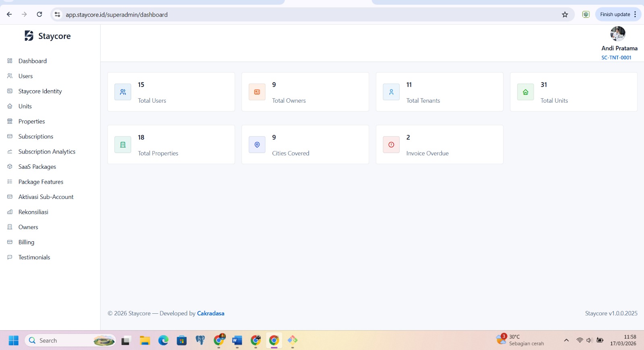
Task: Click the Testimonials chat icon in sidebar
Action: (10, 257)
